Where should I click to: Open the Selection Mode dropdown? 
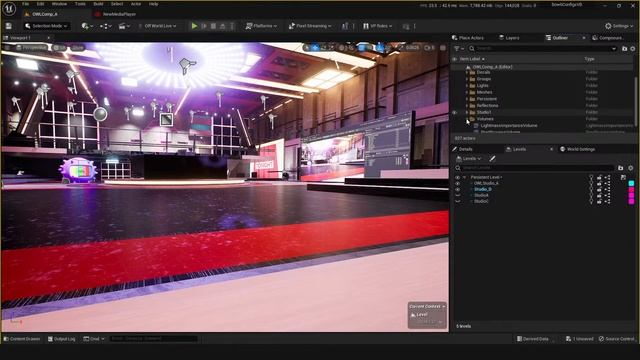[46, 26]
